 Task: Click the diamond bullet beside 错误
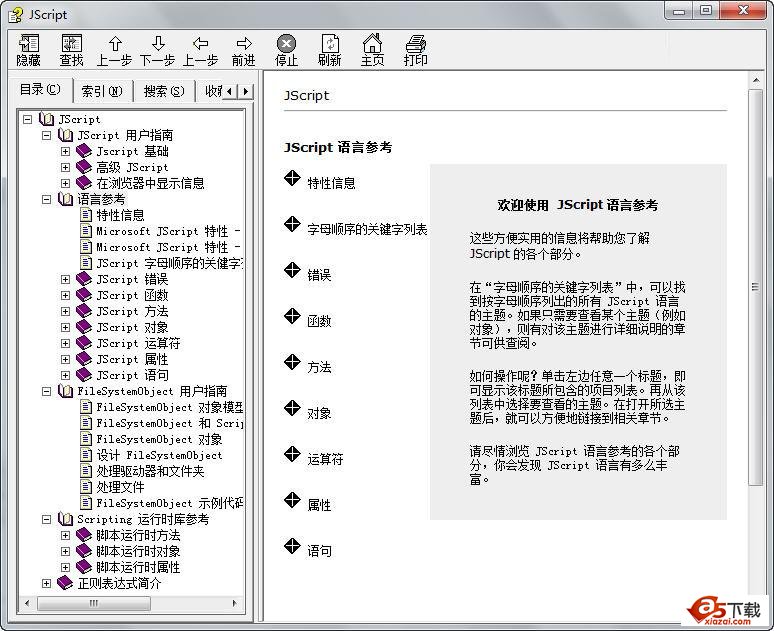(292, 270)
